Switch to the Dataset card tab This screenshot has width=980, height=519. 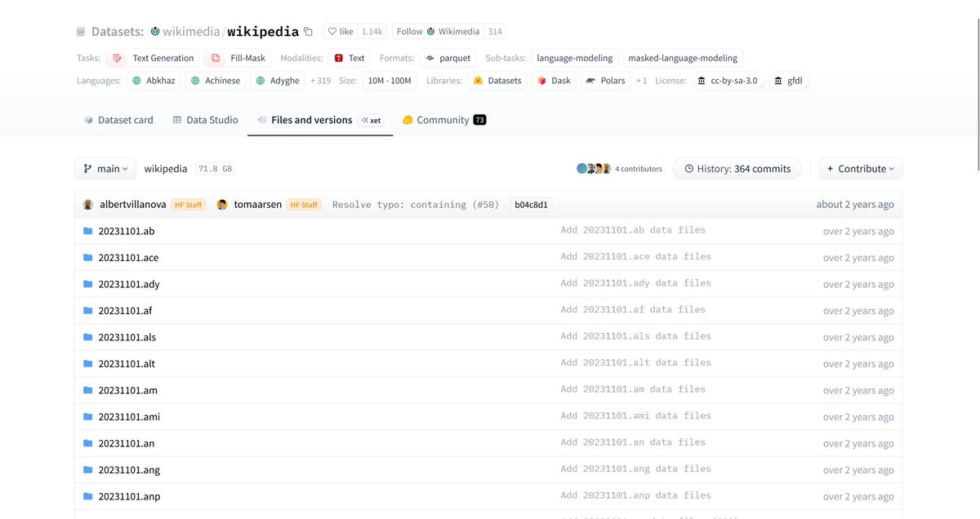click(x=118, y=120)
